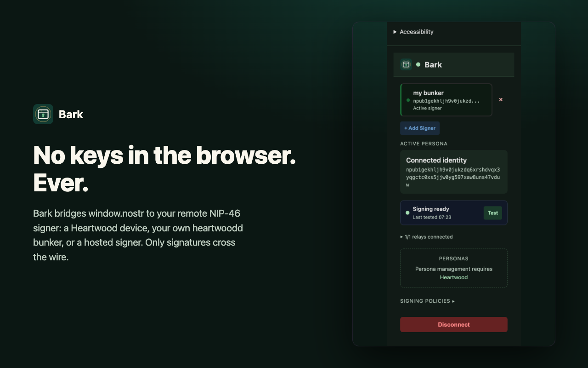This screenshot has width=588, height=368.
Task: Click the truncated npub1gekhljh9v0jukzd... key in the bunker card
Action: tap(447, 101)
